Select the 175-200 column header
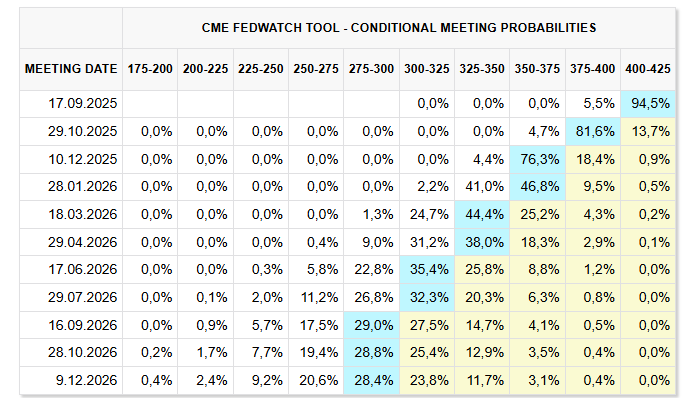This screenshot has width=697, height=398. [x=150, y=69]
